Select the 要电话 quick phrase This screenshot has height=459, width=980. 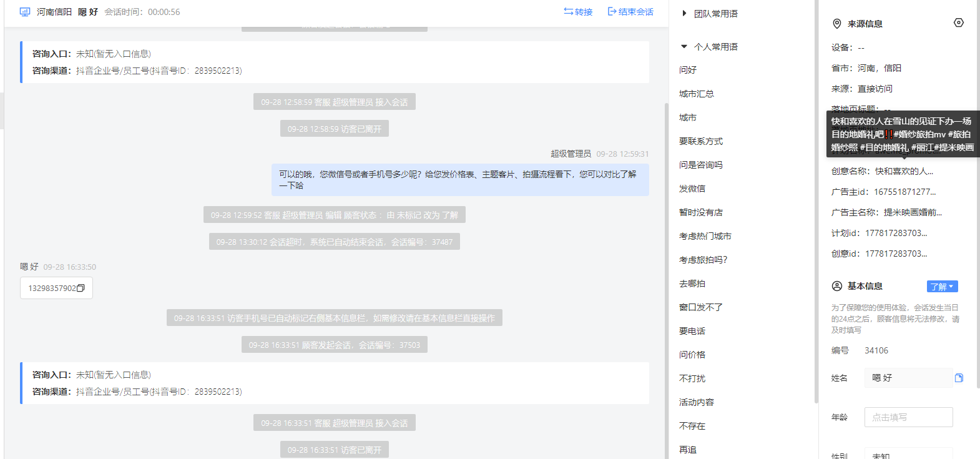click(692, 331)
